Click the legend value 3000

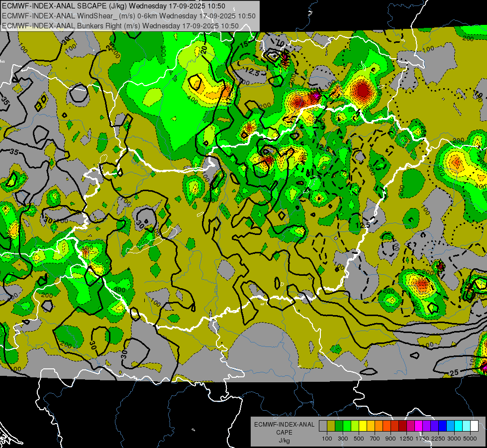tap(454, 439)
